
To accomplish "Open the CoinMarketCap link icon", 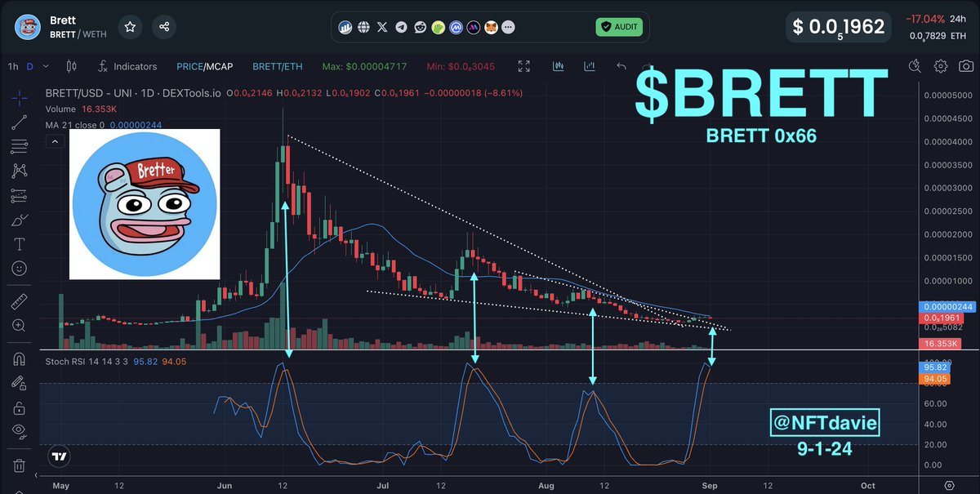I will click(455, 27).
